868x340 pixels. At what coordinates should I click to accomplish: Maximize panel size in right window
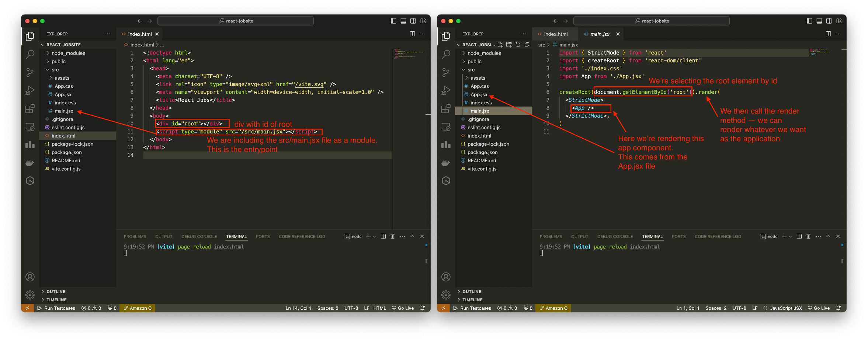coord(828,236)
